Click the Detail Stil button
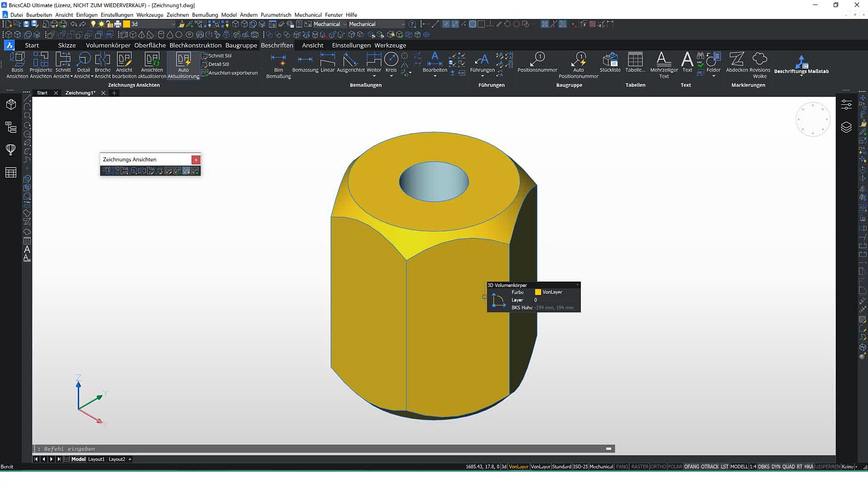 tap(216, 64)
